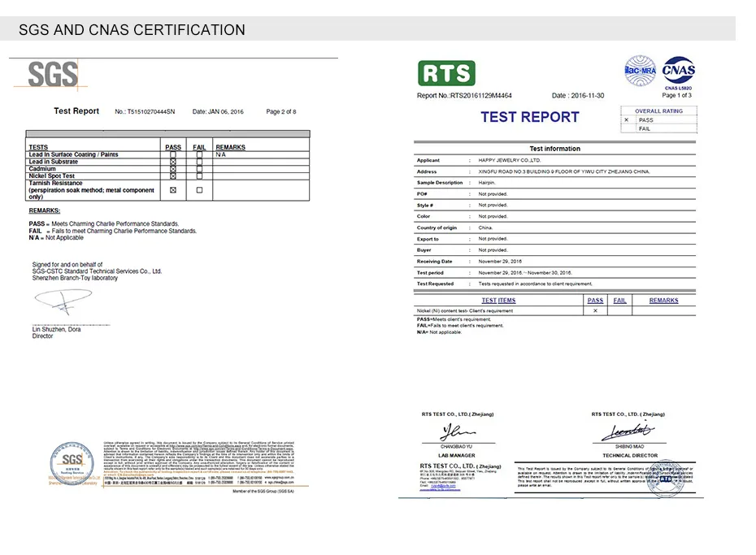
Task: Click the Technical Director signature
Action: click(x=628, y=431)
